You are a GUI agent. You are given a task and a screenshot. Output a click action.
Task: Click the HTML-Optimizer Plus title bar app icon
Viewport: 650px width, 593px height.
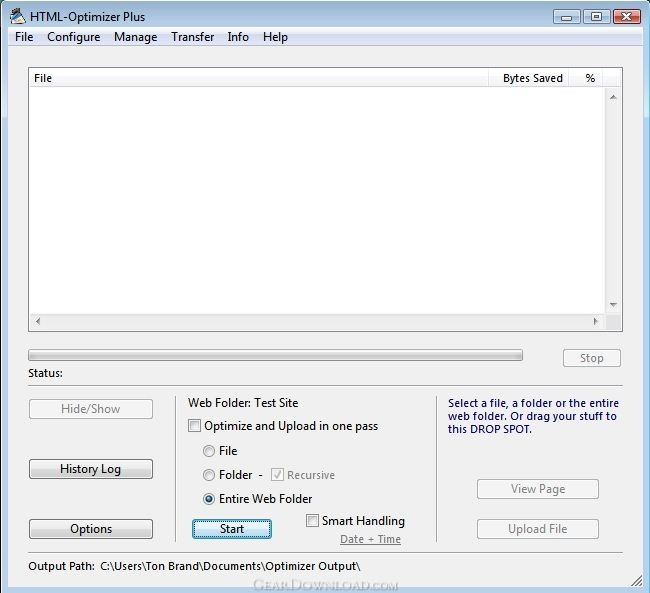point(18,16)
